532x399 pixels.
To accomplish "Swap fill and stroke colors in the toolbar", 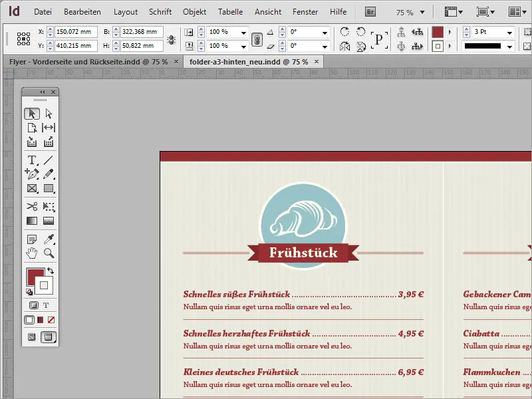I will click(x=52, y=271).
